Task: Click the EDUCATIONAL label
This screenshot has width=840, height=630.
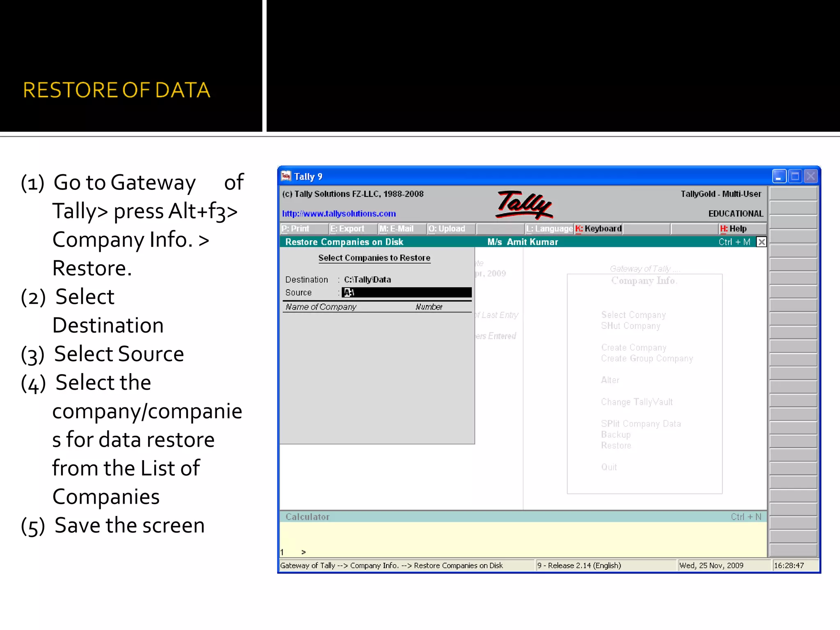Action: click(736, 214)
